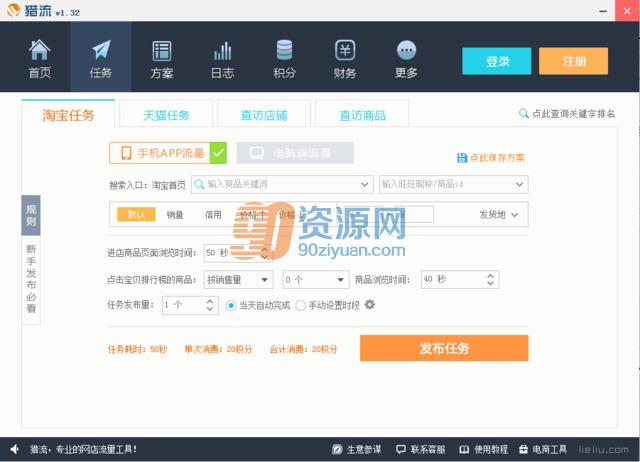
Task: Open 电商工具 in the bottom bar
Action: click(x=542, y=449)
